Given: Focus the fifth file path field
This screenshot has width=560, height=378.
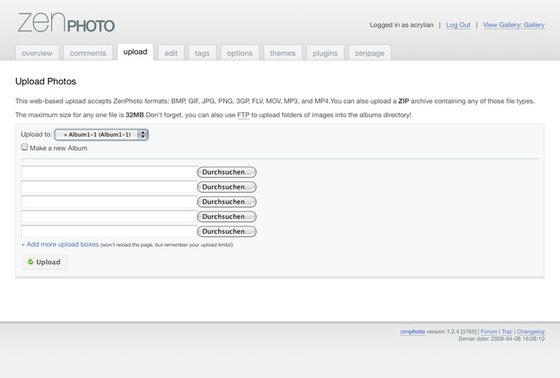Looking at the screenshot, I should (x=109, y=232).
